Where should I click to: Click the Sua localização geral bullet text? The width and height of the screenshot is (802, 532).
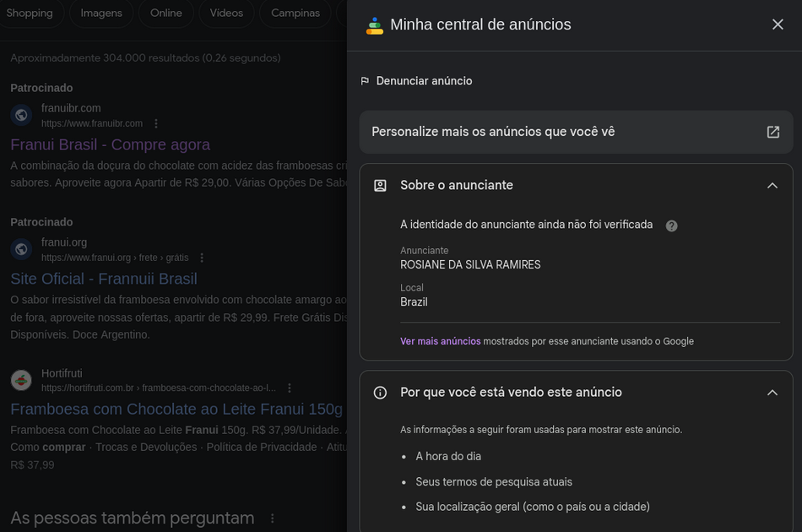tap(533, 507)
